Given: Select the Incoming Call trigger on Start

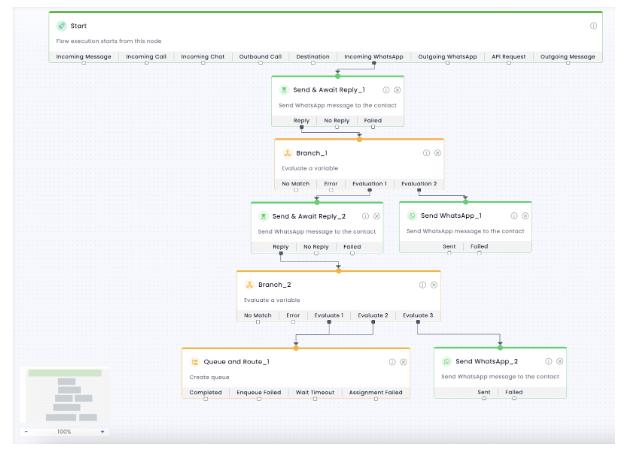Looking at the screenshot, I should 147,57.
